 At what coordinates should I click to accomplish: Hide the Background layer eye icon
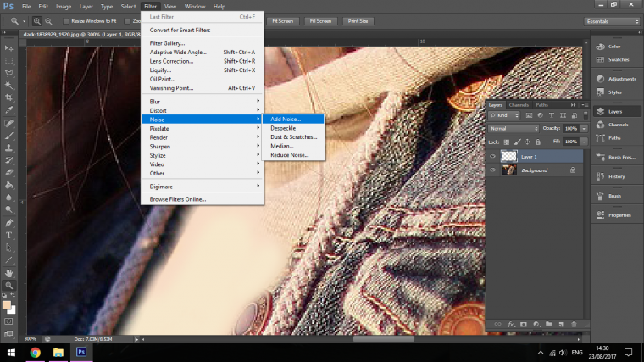click(x=492, y=170)
